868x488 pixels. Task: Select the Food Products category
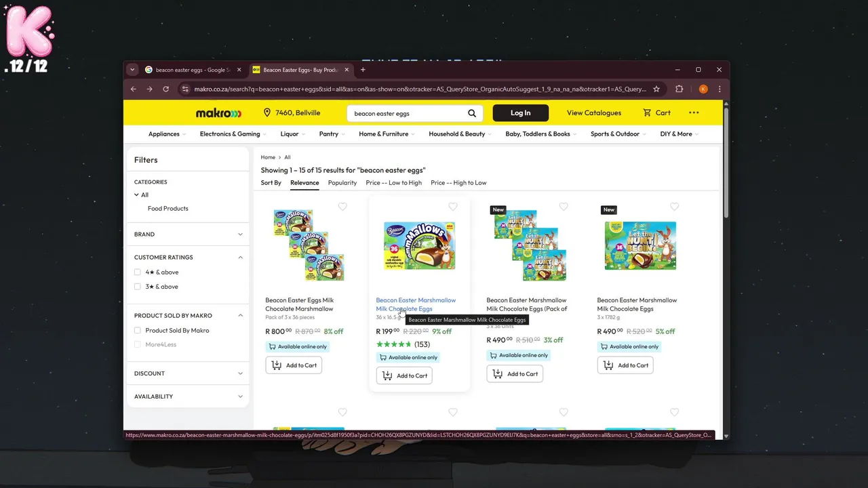click(168, 209)
